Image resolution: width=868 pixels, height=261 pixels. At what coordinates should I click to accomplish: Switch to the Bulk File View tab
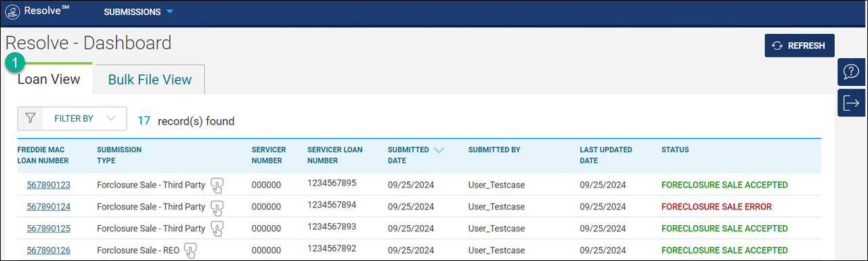(150, 80)
